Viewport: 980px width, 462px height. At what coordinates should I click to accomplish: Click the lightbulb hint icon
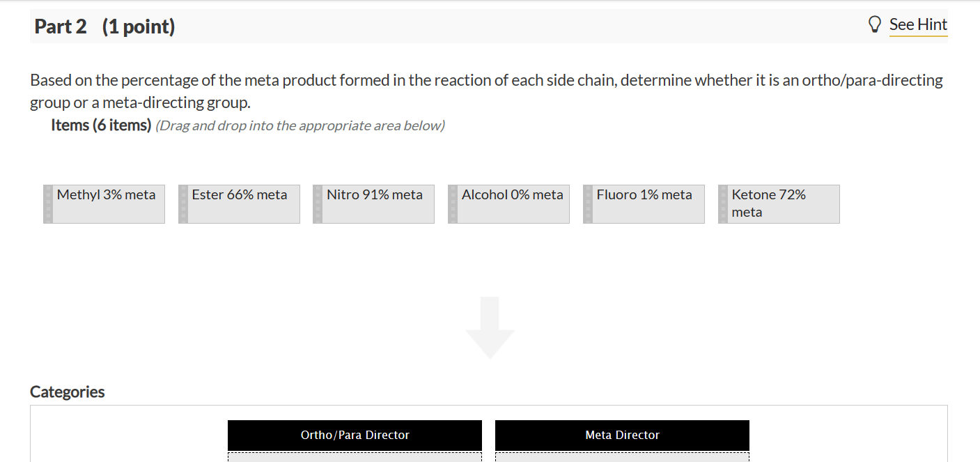(876, 23)
